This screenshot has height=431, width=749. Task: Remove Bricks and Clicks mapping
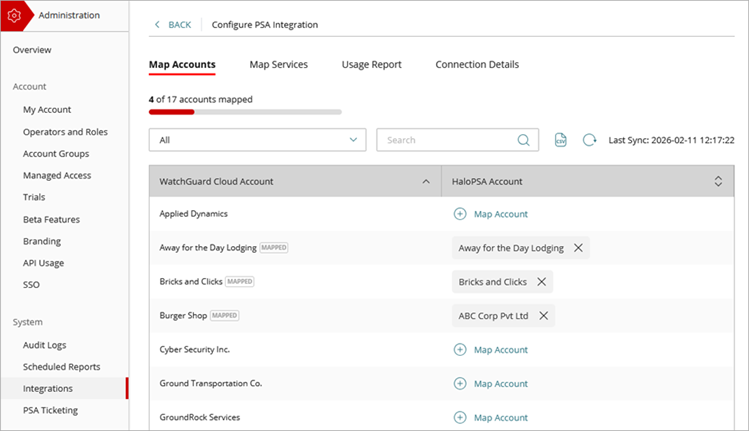coord(541,281)
